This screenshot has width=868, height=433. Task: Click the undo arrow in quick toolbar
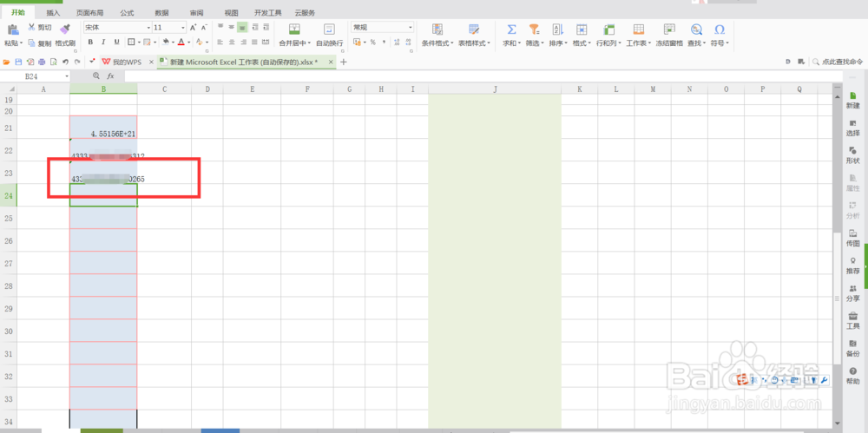pyautogui.click(x=65, y=62)
